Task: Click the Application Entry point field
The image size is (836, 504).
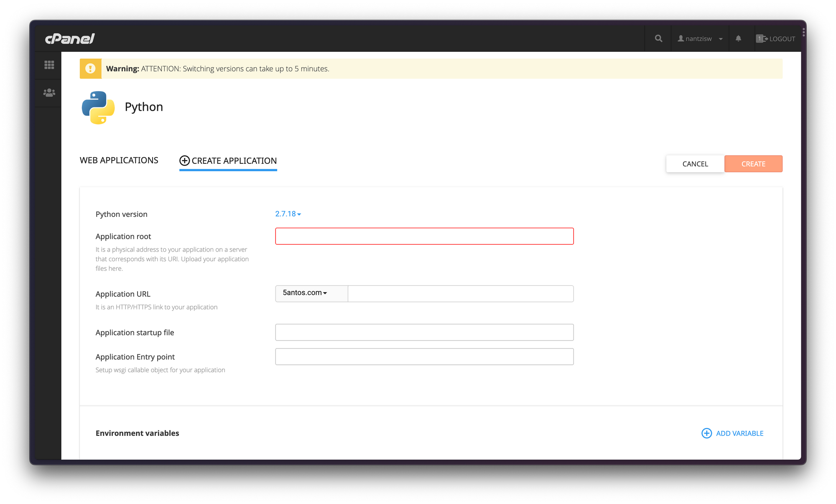Action: click(424, 356)
